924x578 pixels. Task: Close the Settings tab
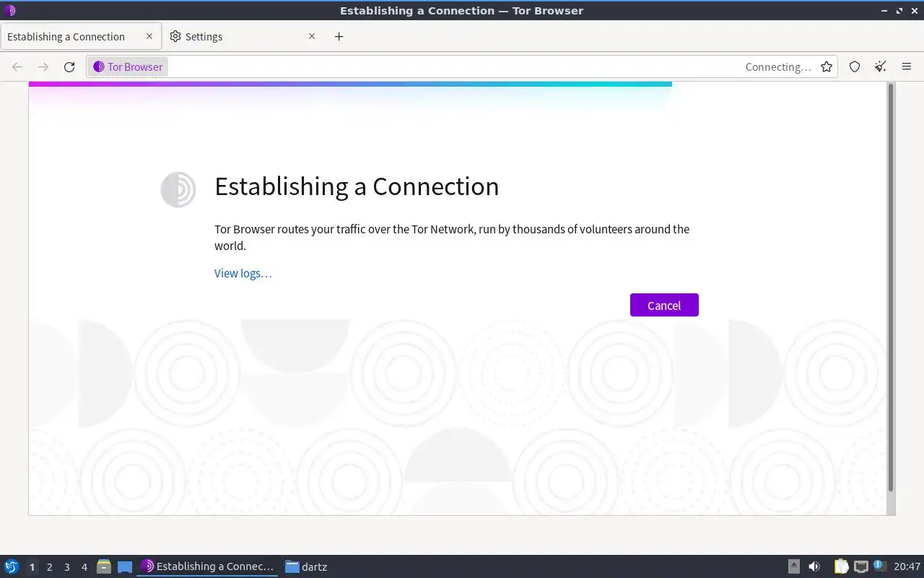click(x=312, y=36)
